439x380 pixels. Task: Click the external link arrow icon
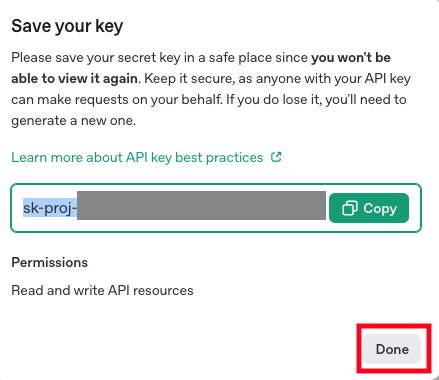pos(276,157)
